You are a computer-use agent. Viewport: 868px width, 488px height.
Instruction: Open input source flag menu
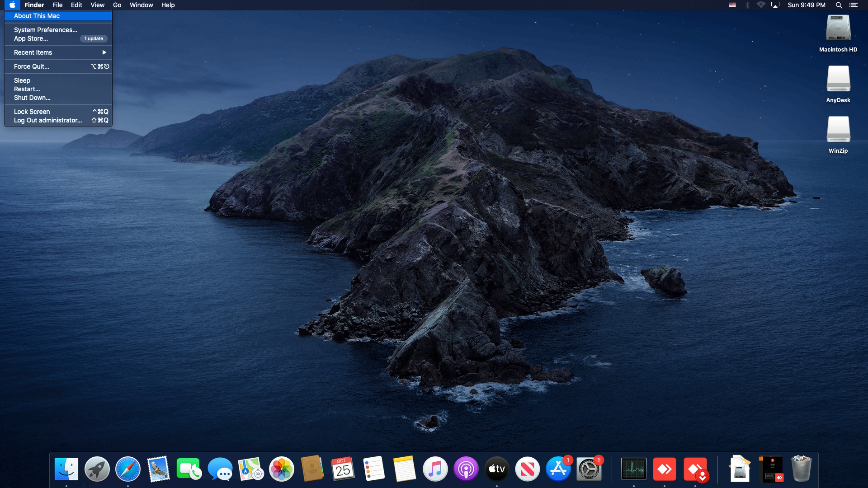(732, 5)
